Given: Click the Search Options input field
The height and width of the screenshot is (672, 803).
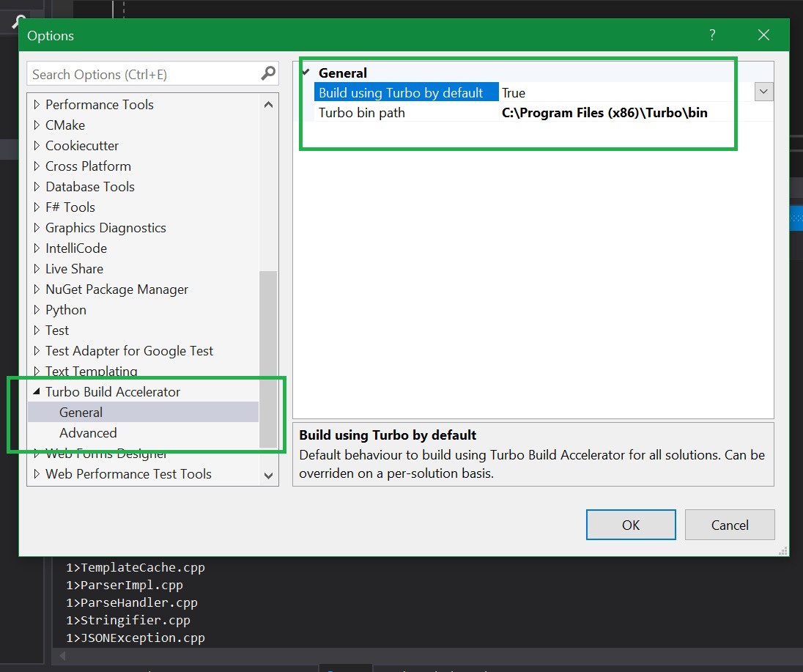Looking at the screenshot, I should tap(143, 74).
